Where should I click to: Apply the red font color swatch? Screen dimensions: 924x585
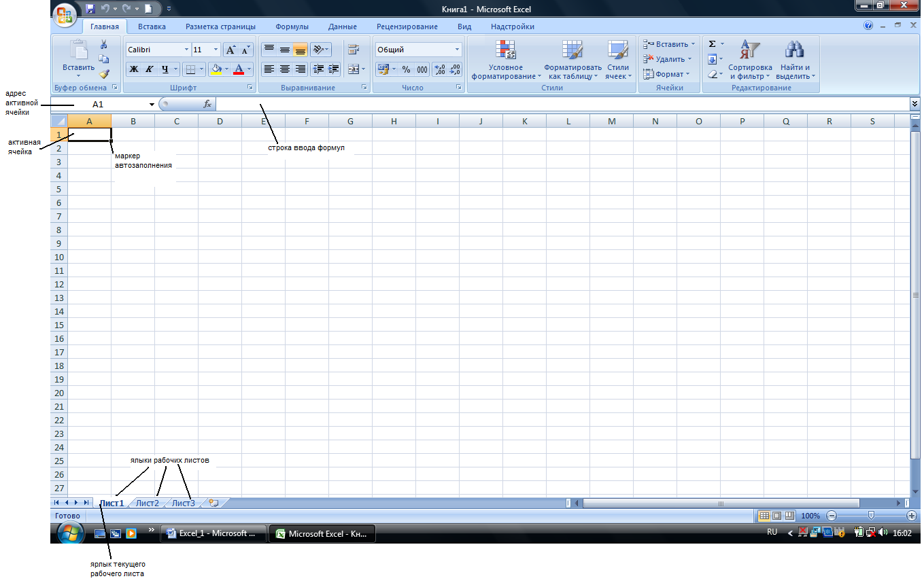[239, 69]
